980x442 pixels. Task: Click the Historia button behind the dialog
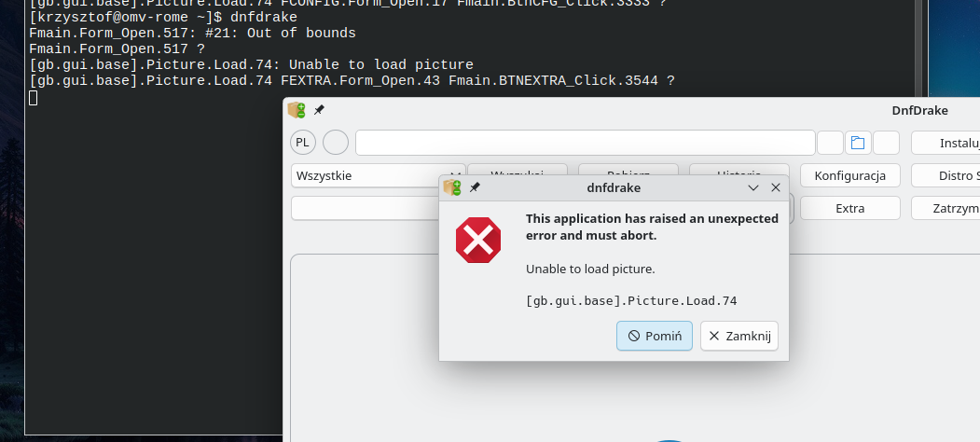click(x=738, y=170)
